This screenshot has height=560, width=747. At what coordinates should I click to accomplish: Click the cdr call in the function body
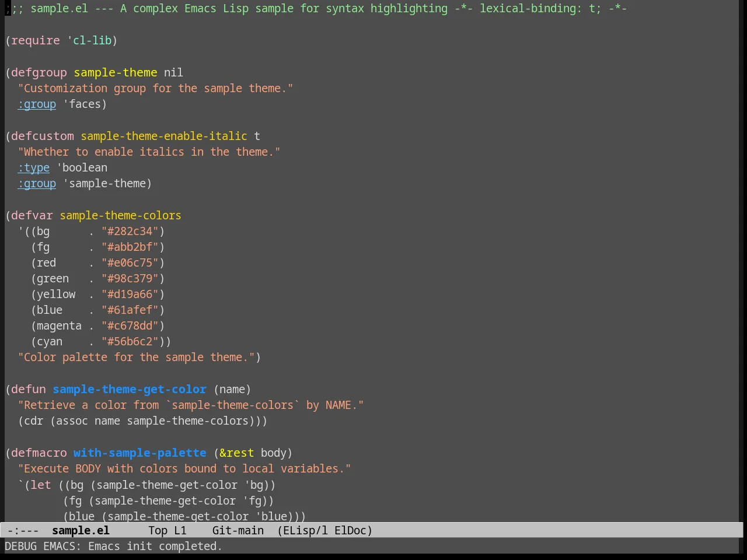point(34,421)
